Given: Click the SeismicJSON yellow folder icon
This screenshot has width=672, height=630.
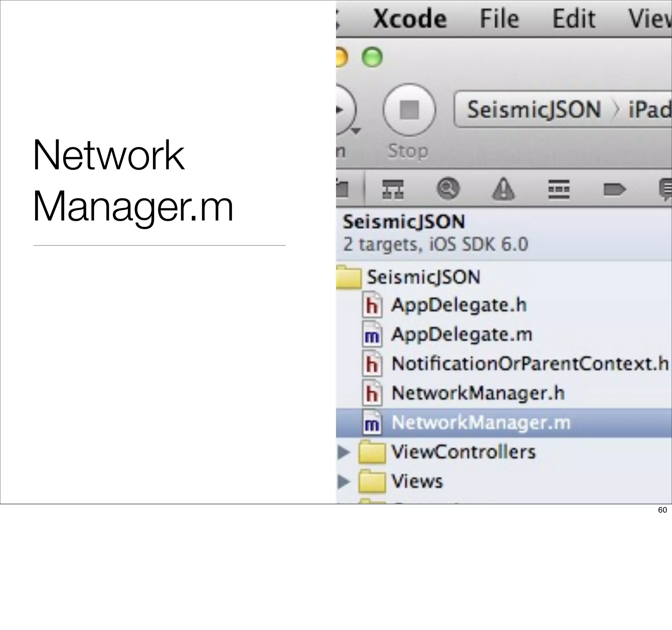Looking at the screenshot, I should [x=349, y=277].
